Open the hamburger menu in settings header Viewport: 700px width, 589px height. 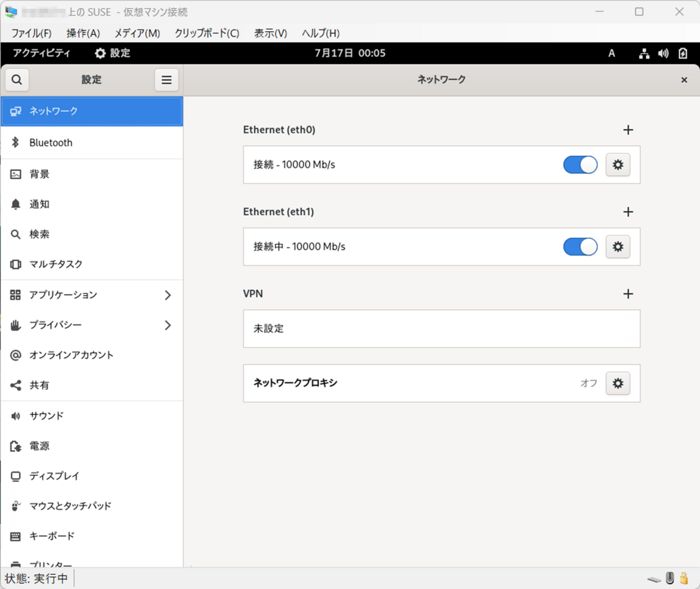tap(167, 80)
